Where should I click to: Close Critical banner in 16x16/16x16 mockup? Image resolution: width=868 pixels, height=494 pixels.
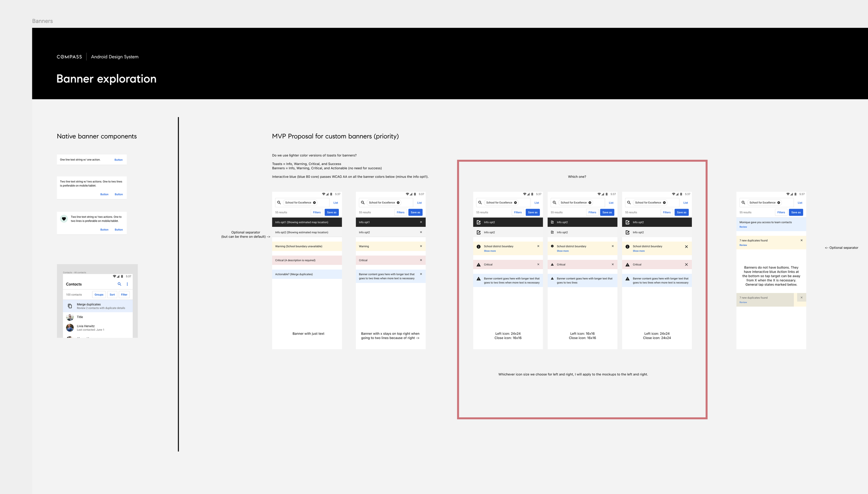(613, 264)
